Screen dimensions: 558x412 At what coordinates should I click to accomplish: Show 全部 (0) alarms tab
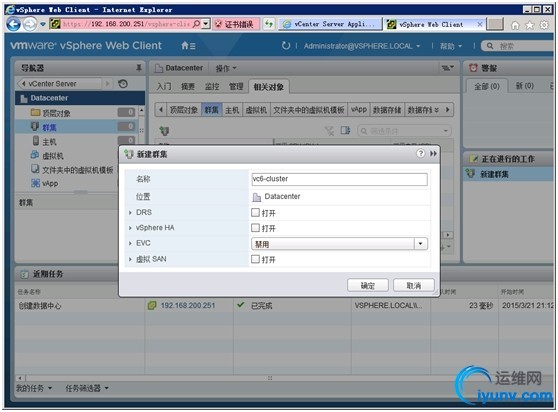[486, 86]
